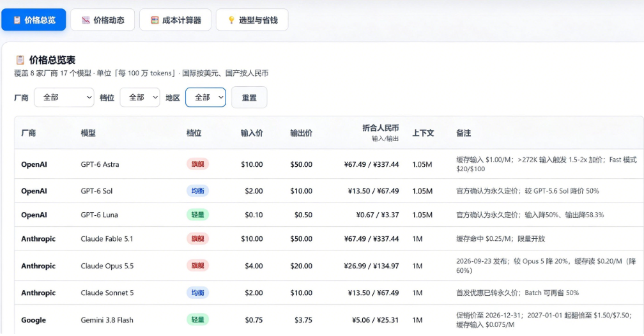The image size is (644, 336).
Task: Click the ¥5.06 / ¥25.31 cell
Action: coord(376,320)
